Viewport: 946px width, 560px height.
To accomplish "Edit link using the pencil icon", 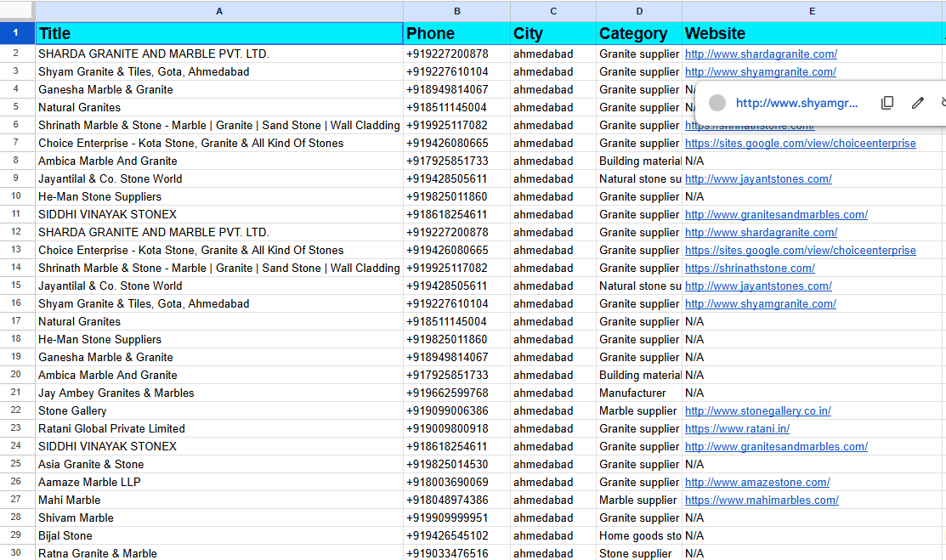I will pyautogui.click(x=918, y=103).
